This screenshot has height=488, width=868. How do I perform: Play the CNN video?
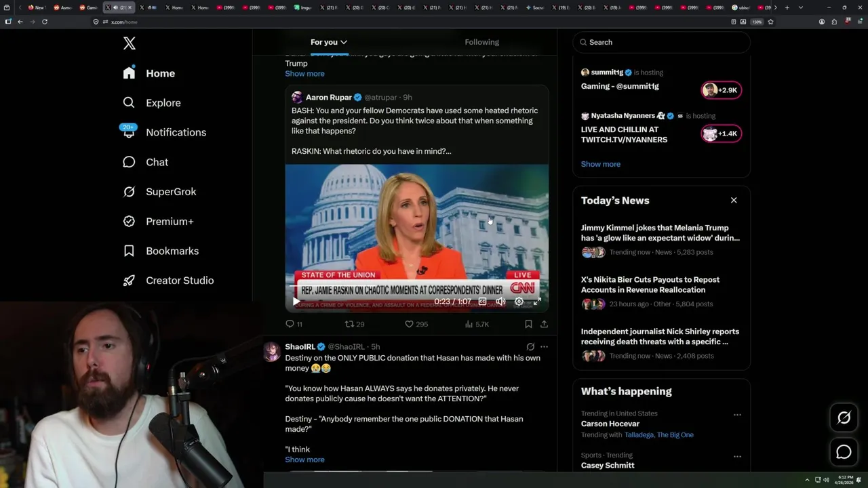(296, 302)
